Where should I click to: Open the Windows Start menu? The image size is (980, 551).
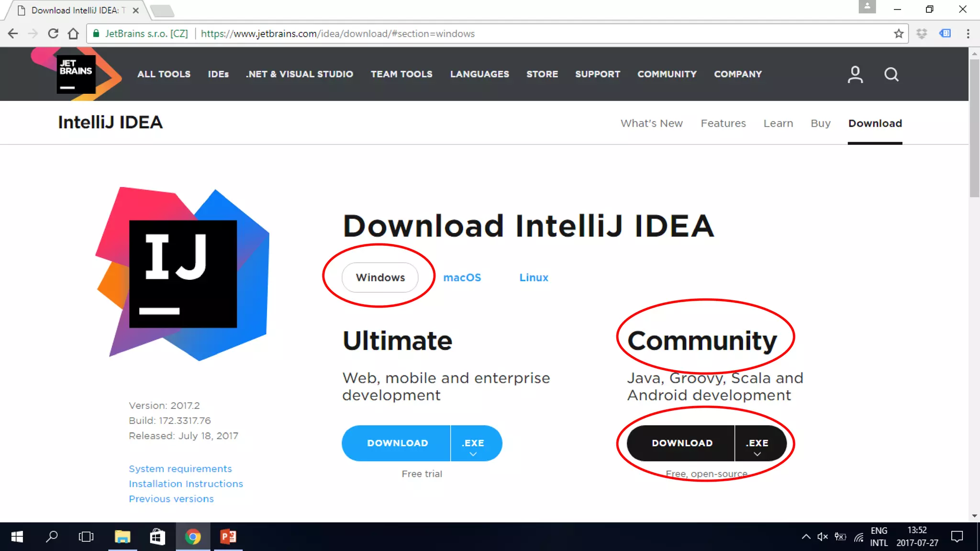17,537
